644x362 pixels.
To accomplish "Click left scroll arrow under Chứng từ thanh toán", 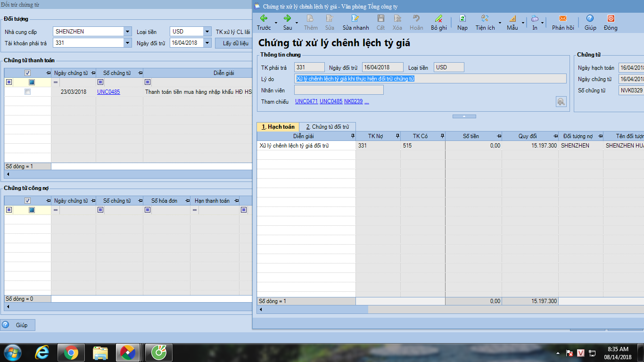I will (8, 174).
